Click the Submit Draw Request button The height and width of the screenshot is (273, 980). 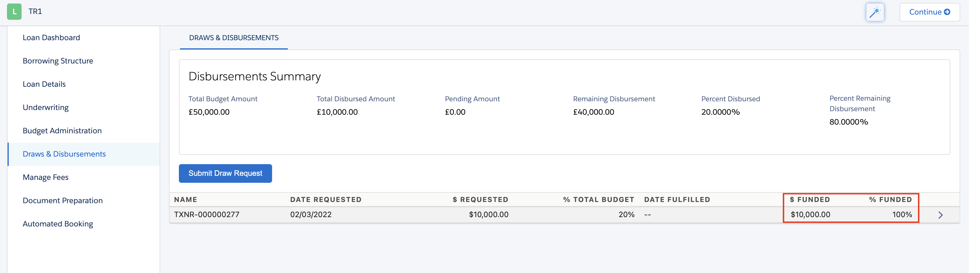point(225,173)
